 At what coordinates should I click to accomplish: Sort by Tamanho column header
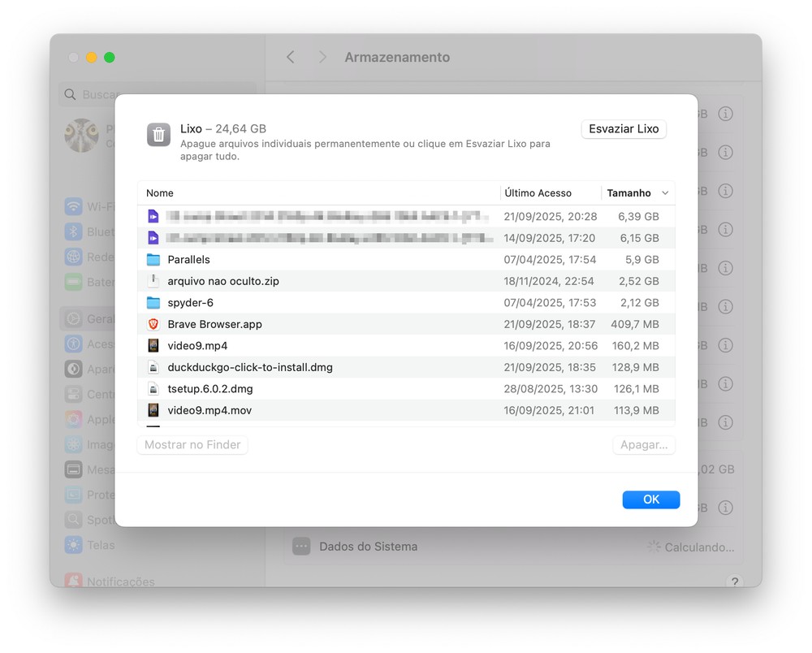coord(628,193)
